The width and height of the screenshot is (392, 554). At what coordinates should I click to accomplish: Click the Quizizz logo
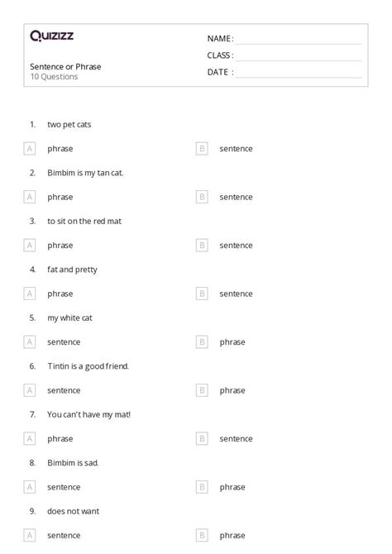[x=51, y=36]
